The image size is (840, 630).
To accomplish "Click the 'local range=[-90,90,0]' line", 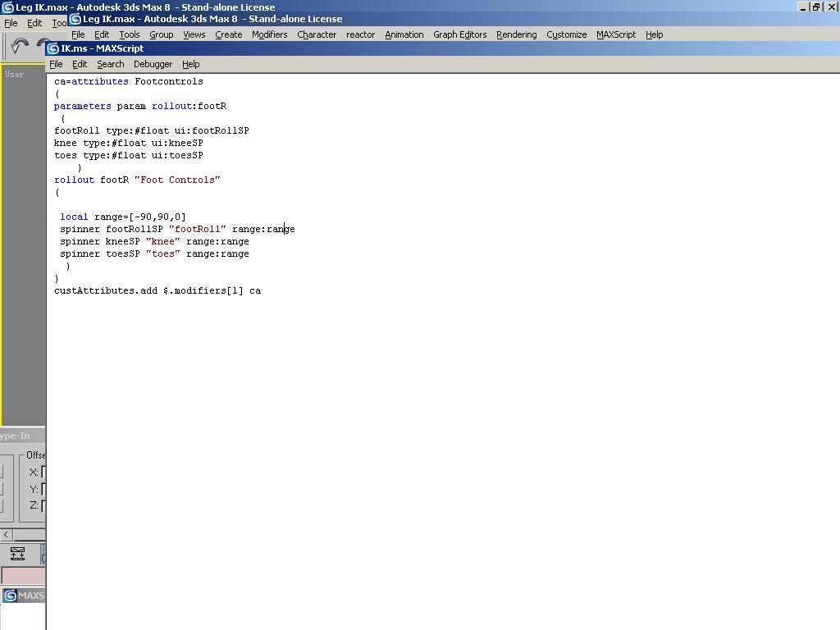I will pos(123,217).
